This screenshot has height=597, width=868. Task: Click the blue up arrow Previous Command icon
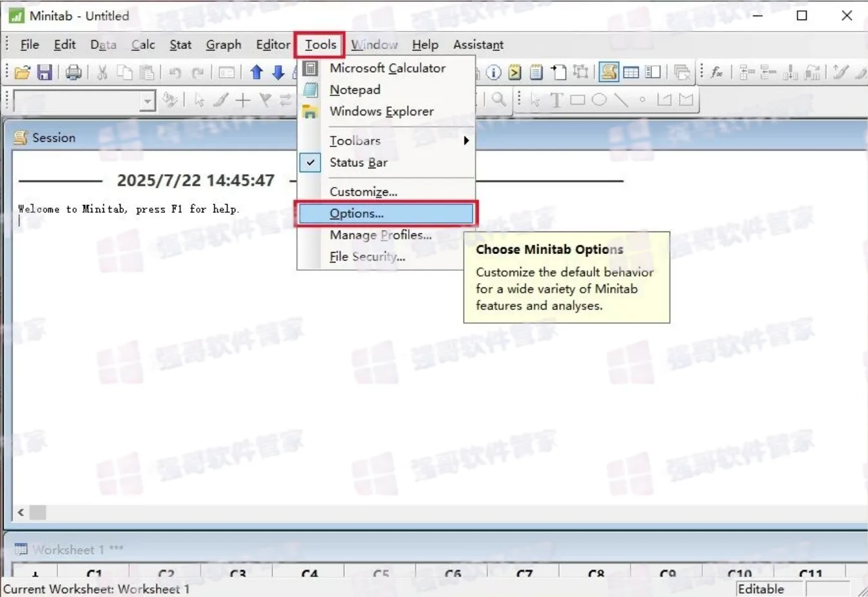tap(257, 72)
